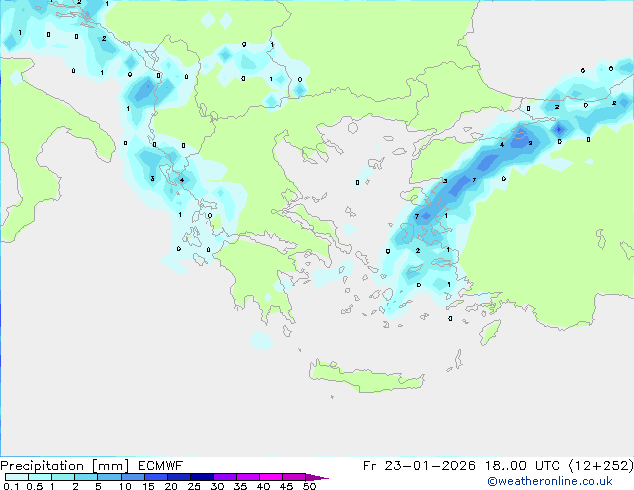Click the ECMWF model label

coord(161,466)
